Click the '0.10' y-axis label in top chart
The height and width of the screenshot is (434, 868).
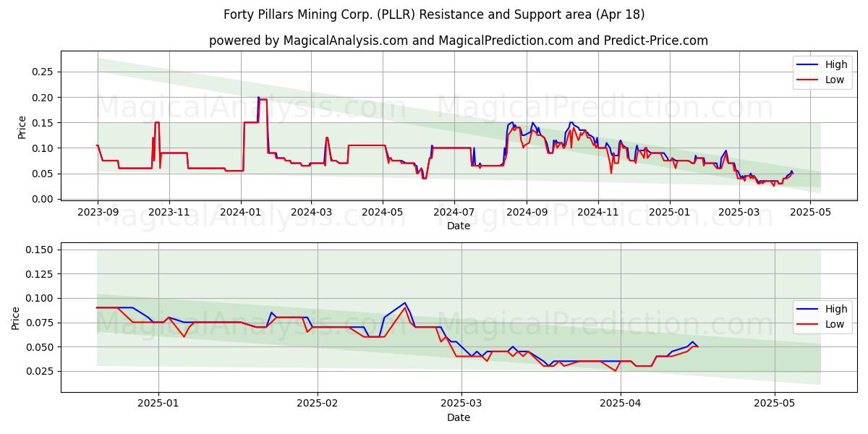click(x=43, y=148)
